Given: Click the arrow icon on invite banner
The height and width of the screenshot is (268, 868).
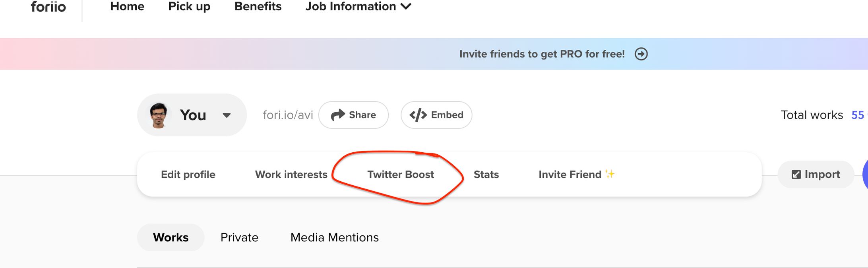Looking at the screenshot, I should tap(641, 54).
